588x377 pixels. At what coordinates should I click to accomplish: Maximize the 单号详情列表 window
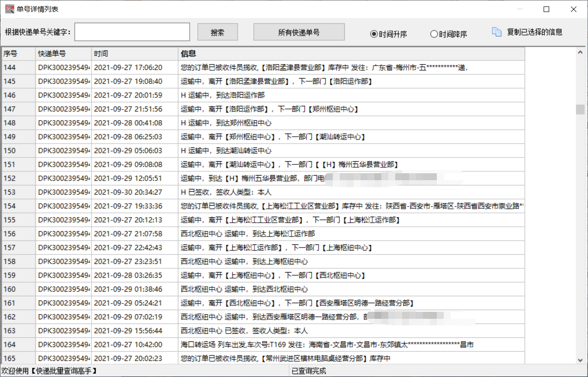[x=546, y=9]
